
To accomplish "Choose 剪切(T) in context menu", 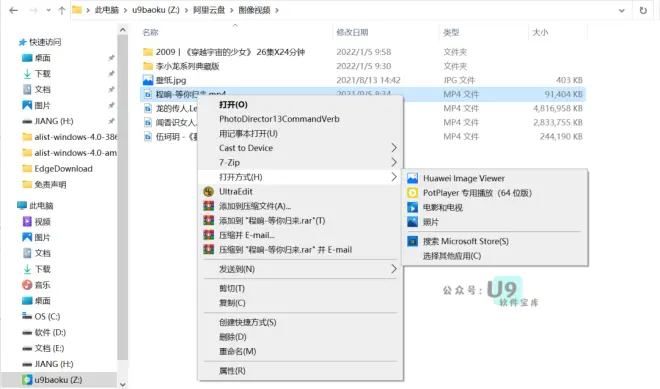I will (x=232, y=288).
